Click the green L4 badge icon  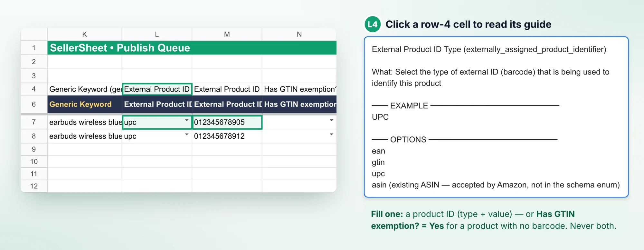pyautogui.click(x=373, y=24)
